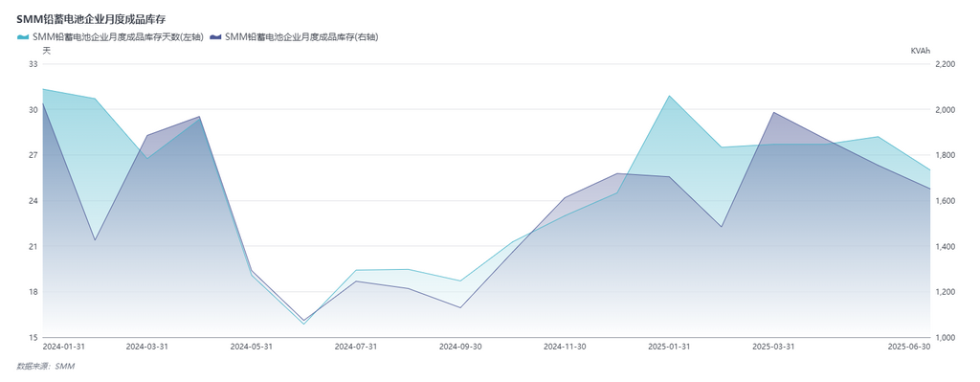Click the 2024-11-30 x-axis date label
The image size is (980, 382).
point(565,346)
